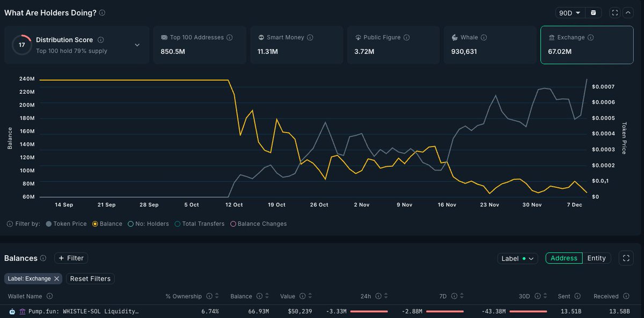This screenshot has height=318, width=644.
Task: Toggle Token Price series in chart
Action: pos(67,224)
